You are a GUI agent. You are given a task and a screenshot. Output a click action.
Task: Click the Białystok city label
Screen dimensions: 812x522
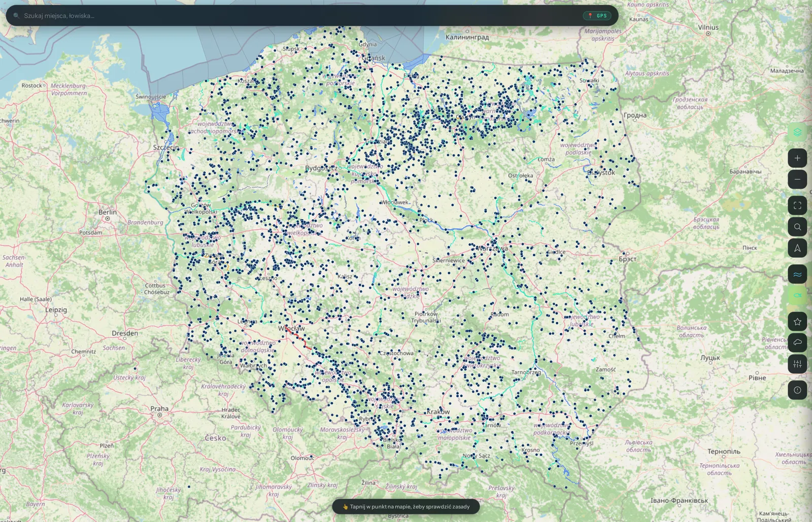[601, 172]
